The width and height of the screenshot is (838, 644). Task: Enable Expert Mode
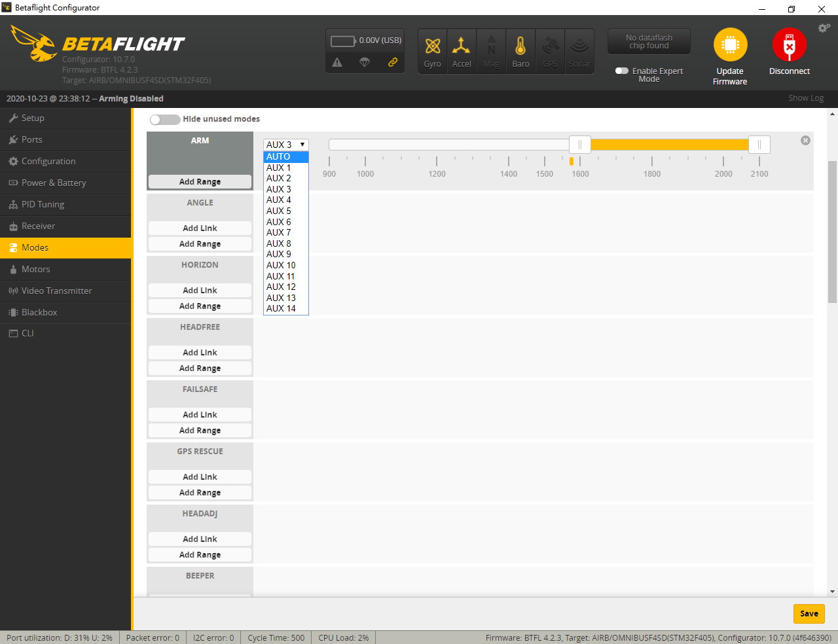(x=621, y=71)
